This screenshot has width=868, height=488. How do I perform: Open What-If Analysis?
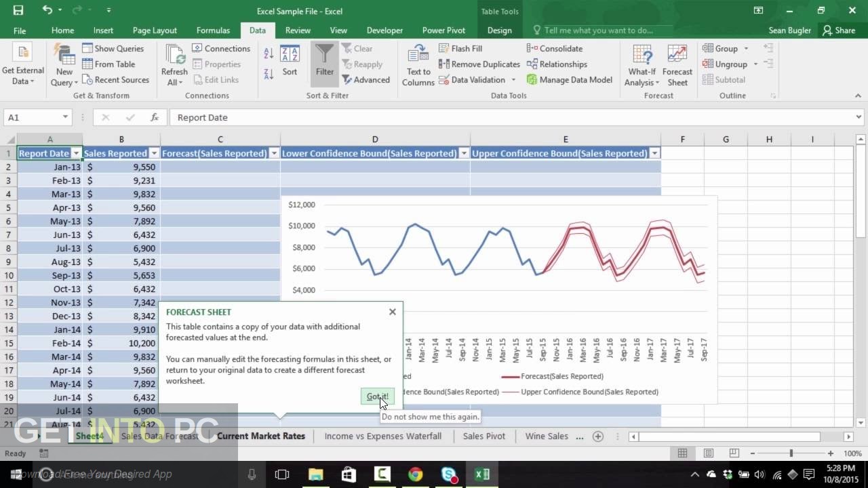(642, 64)
